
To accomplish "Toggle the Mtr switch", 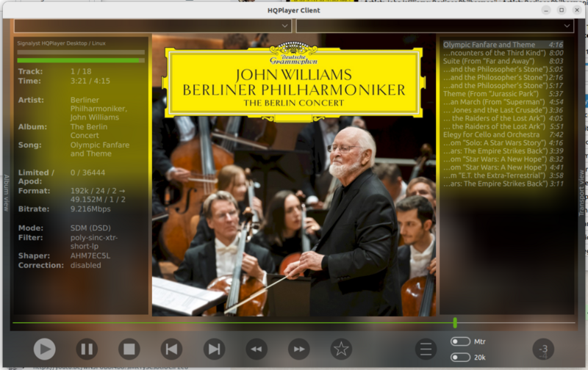I will [461, 341].
